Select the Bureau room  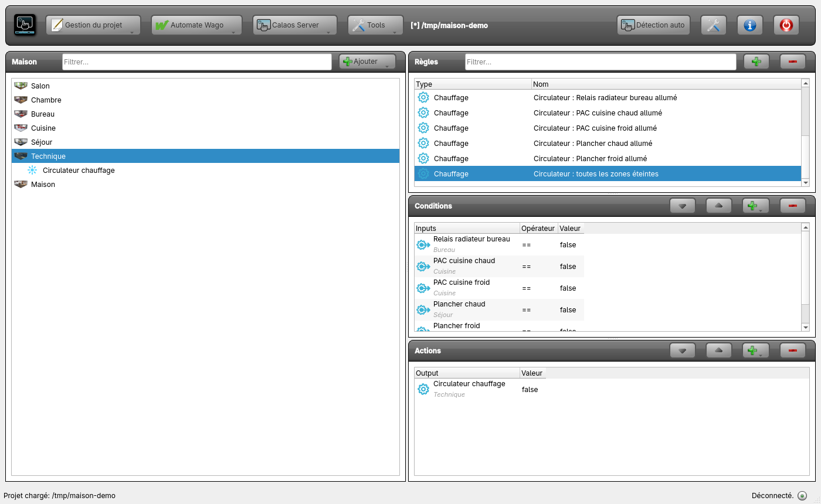click(x=205, y=114)
